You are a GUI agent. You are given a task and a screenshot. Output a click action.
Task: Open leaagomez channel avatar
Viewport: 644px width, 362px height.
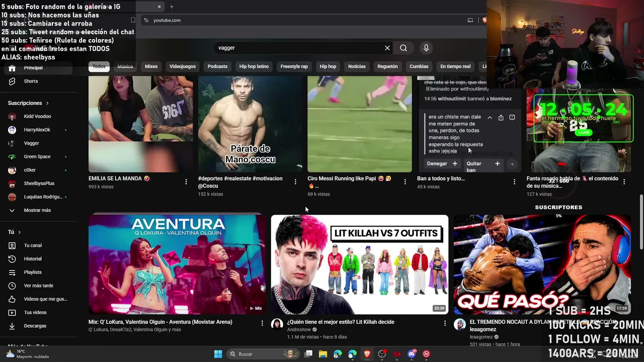coord(460,324)
